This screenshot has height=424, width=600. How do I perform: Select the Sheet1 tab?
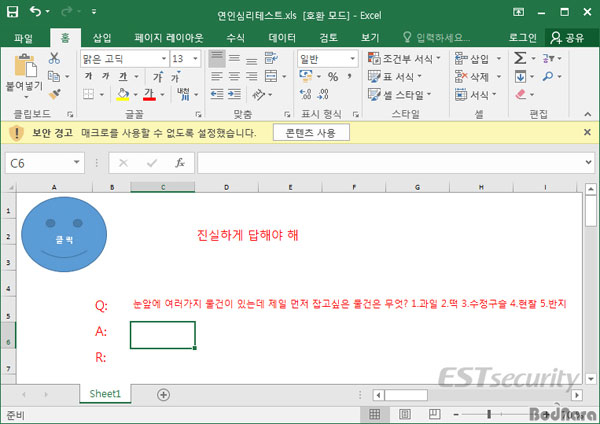click(x=105, y=394)
